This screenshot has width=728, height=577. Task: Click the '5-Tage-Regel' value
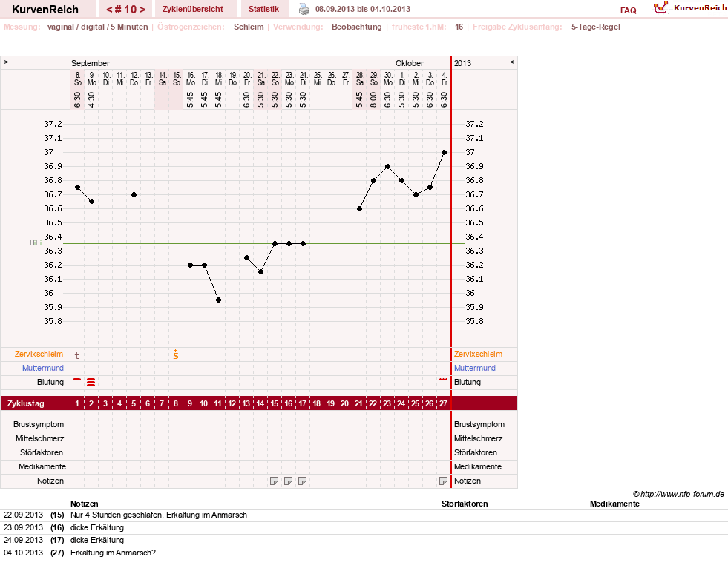pos(596,27)
